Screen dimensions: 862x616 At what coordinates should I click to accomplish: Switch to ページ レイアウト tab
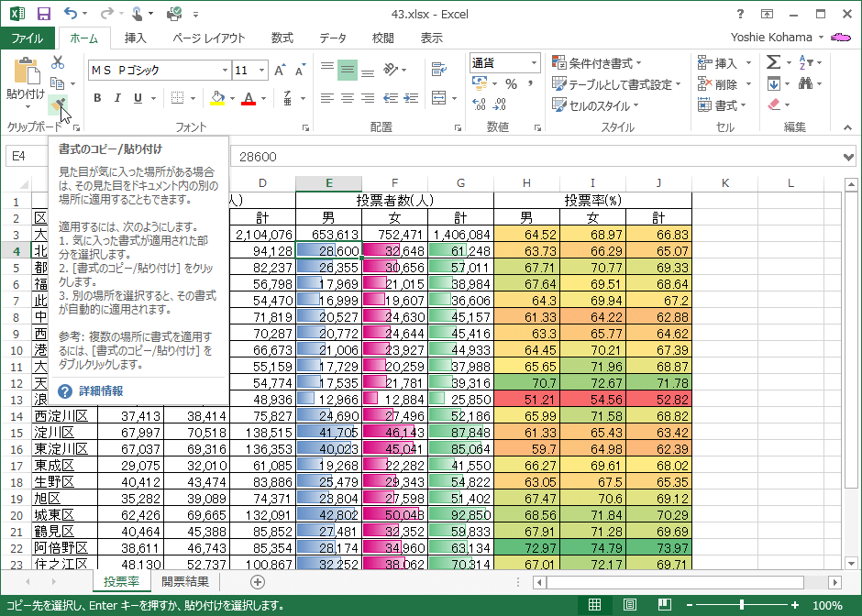[208, 38]
